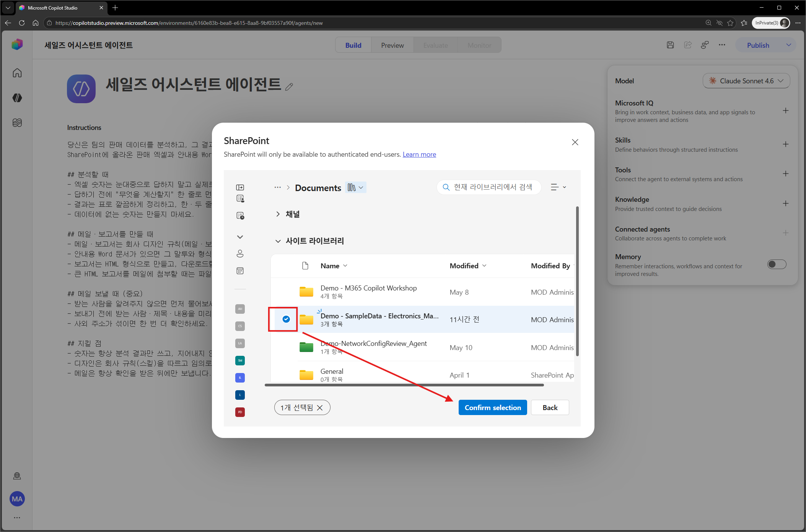806x532 pixels.
Task: Switch to the Evaluate tab
Action: click(x=435, y=45)
